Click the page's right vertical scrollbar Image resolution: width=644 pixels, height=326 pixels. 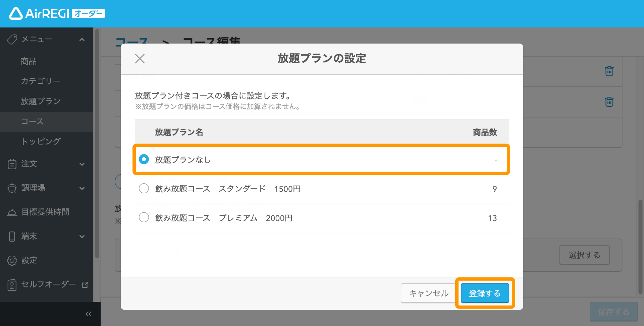640,247
